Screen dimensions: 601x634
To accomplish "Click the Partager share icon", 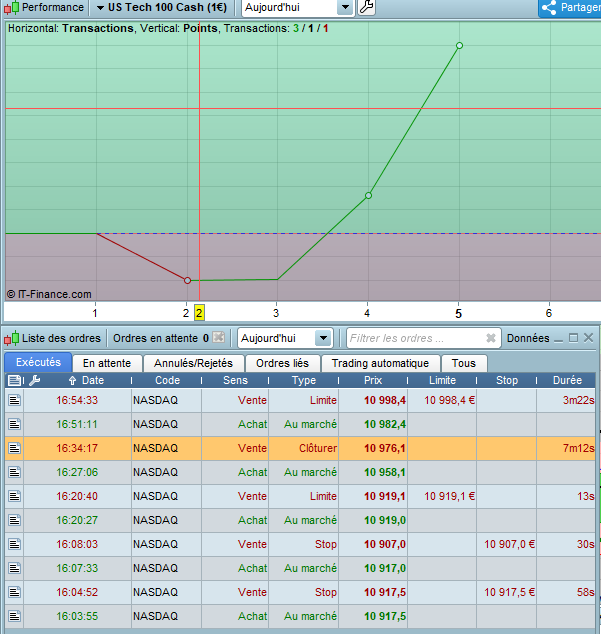I will pos(550,8).
